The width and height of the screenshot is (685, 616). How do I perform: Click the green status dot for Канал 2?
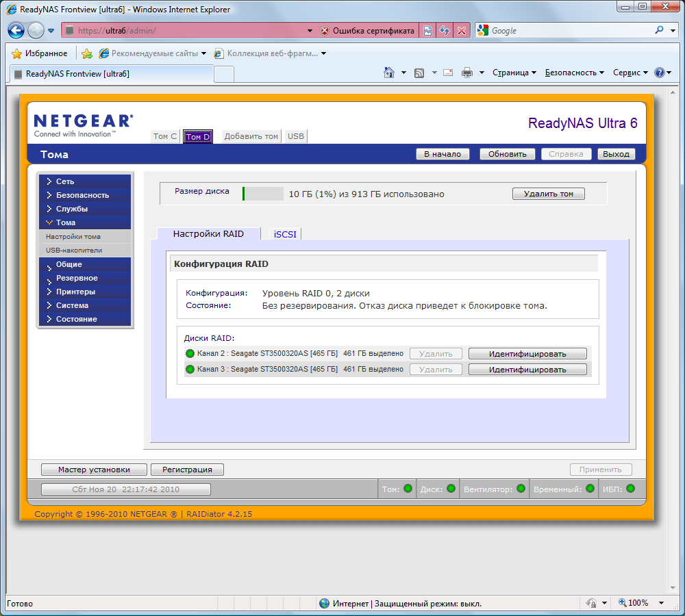click(x=190, y=354)
